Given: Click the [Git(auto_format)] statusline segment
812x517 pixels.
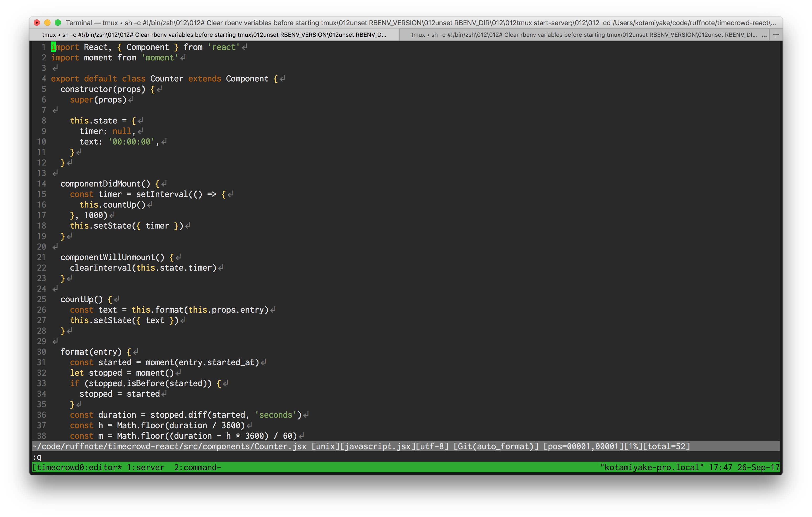Looking at the screenshot, I should (496, 446).
